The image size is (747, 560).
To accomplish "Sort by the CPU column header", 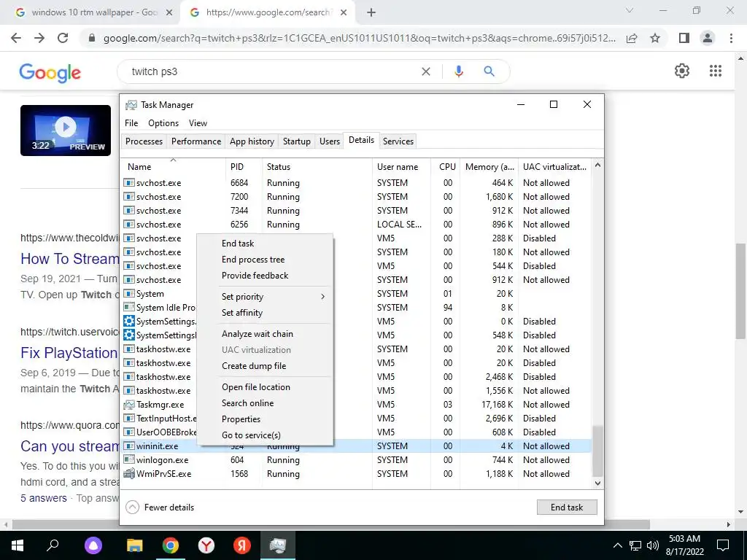I will (447, 167).
